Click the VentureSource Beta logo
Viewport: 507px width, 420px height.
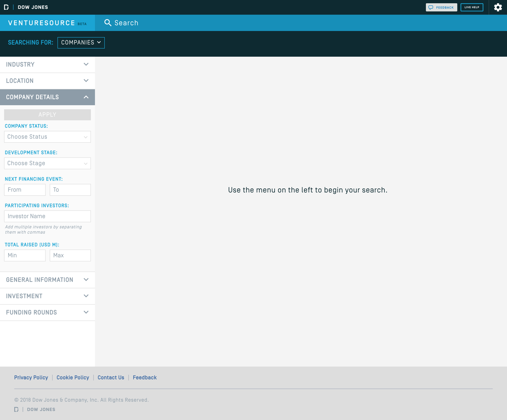47,23
